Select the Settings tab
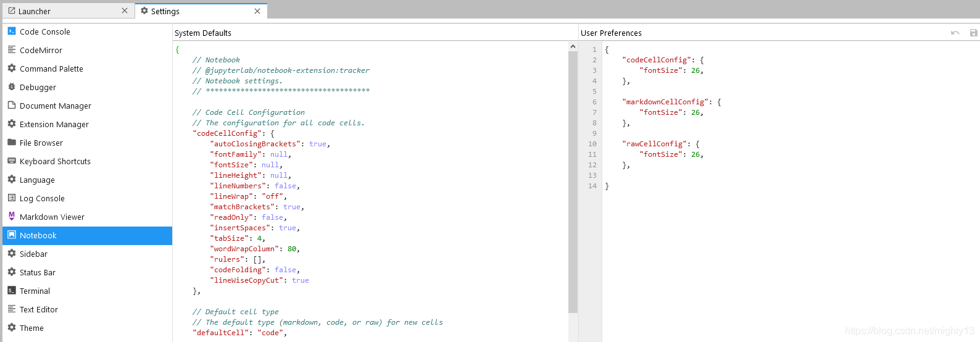 coord(201,10)
